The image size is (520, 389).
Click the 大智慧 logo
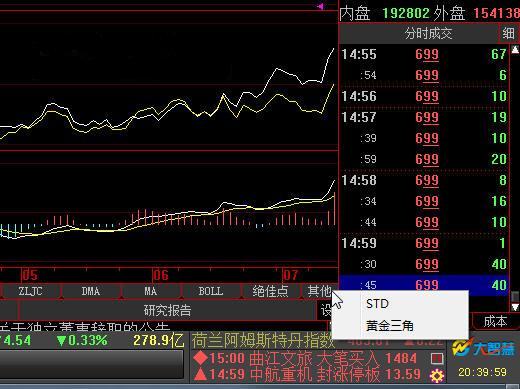(483, 348)
